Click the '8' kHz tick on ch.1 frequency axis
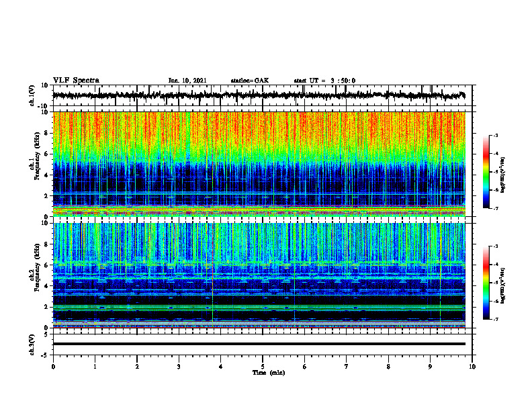 tap(46, 133)
